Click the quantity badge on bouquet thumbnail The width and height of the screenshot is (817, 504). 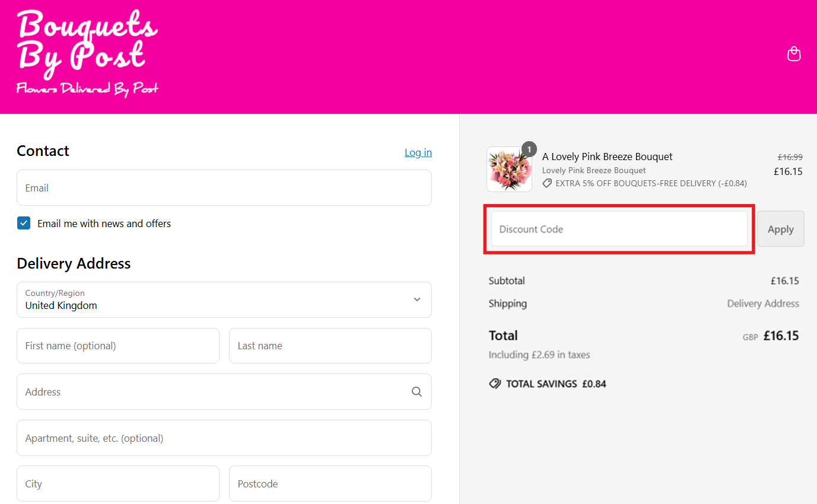tap(529, 149)
